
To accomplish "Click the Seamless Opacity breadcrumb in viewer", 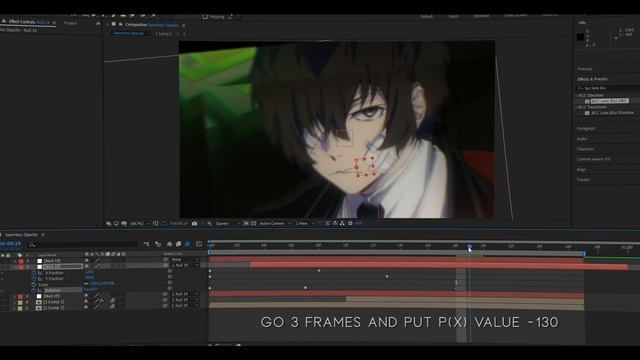I will point(128,33).
